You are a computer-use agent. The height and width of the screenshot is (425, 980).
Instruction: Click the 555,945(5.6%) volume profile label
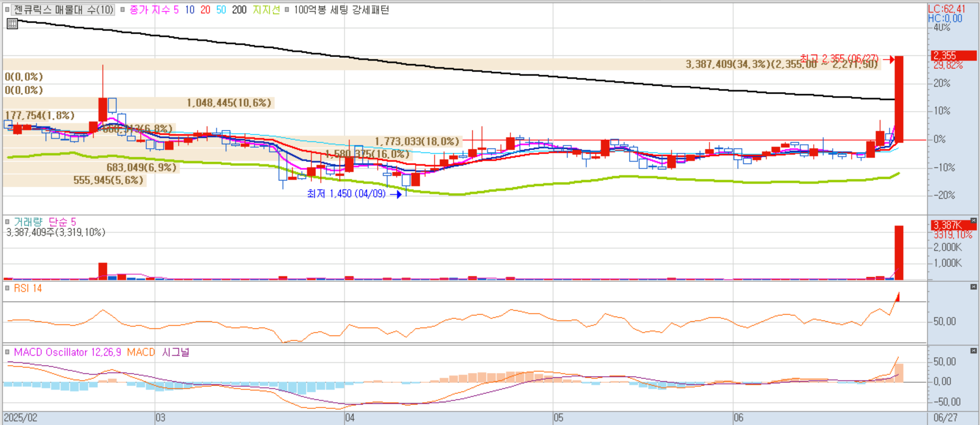coord(108,180)
